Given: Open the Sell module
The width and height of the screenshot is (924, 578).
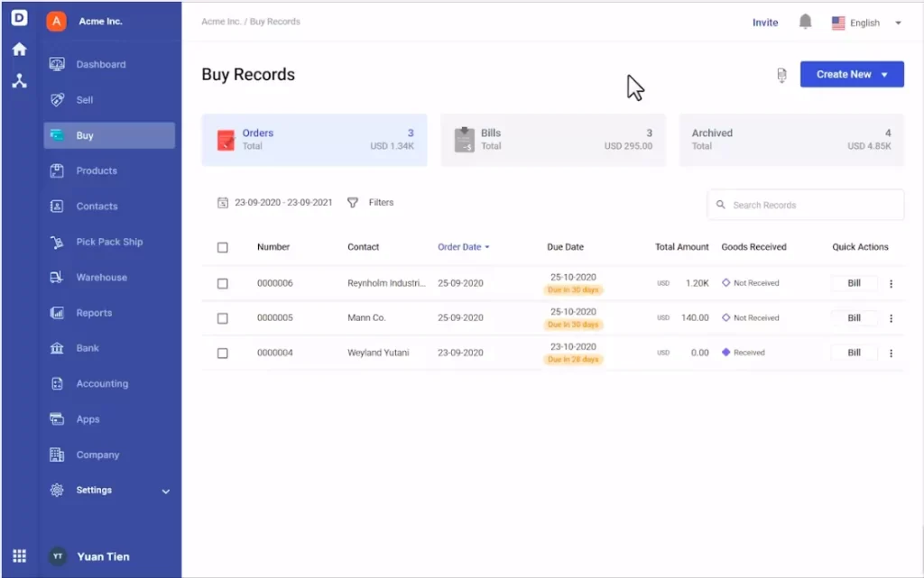Looking at the screenshot, I should tap(109, 99).
